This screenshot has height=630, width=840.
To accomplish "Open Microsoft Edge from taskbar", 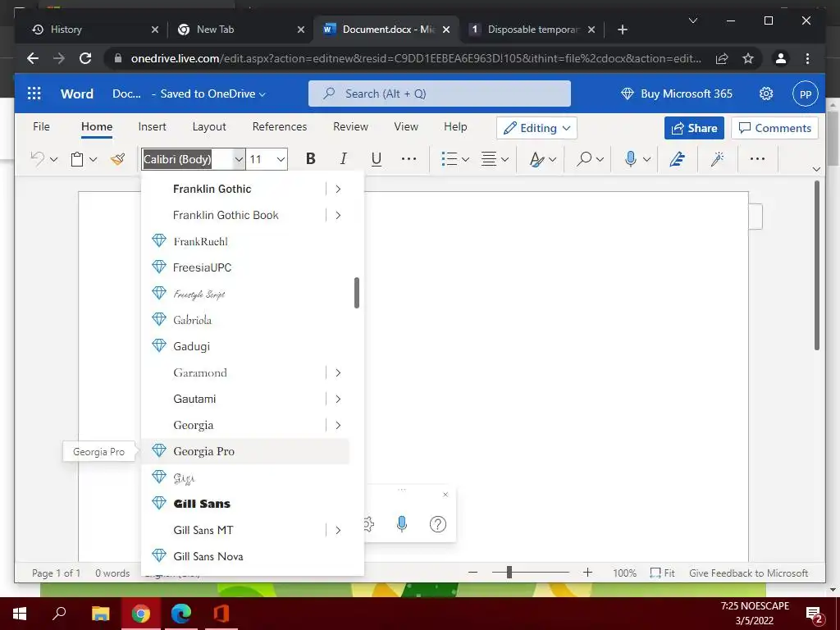I will [181, 614].
